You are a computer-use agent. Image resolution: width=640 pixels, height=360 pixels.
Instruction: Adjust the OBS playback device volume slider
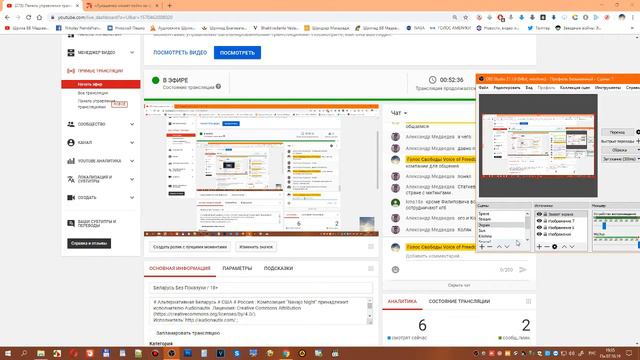coord(604,226)
